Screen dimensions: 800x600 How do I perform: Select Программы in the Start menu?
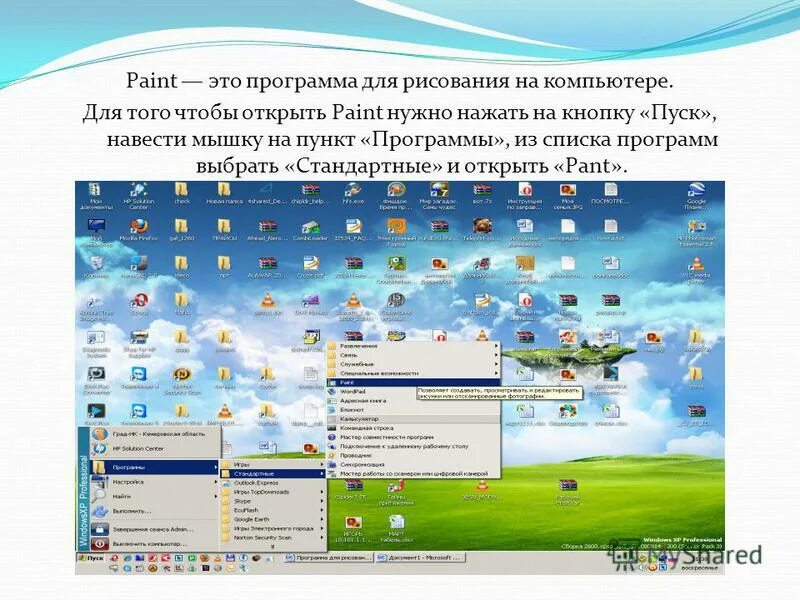pos(155,467)
